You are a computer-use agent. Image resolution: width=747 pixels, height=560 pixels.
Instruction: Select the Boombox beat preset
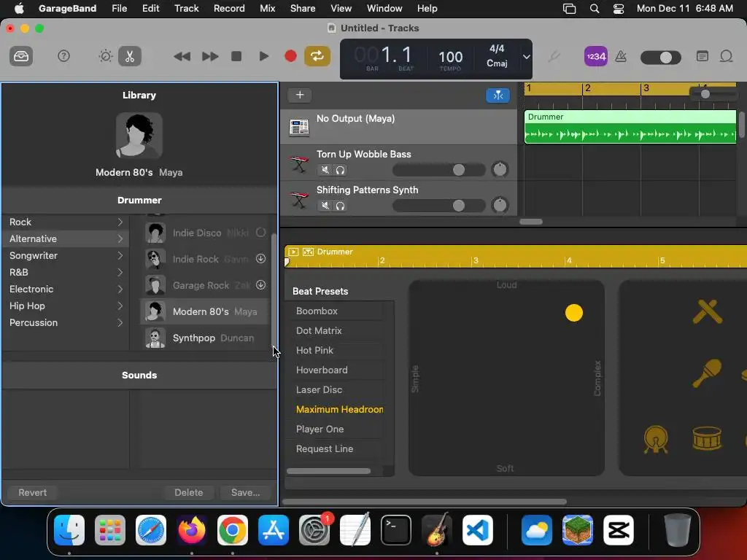click(317, 311)
